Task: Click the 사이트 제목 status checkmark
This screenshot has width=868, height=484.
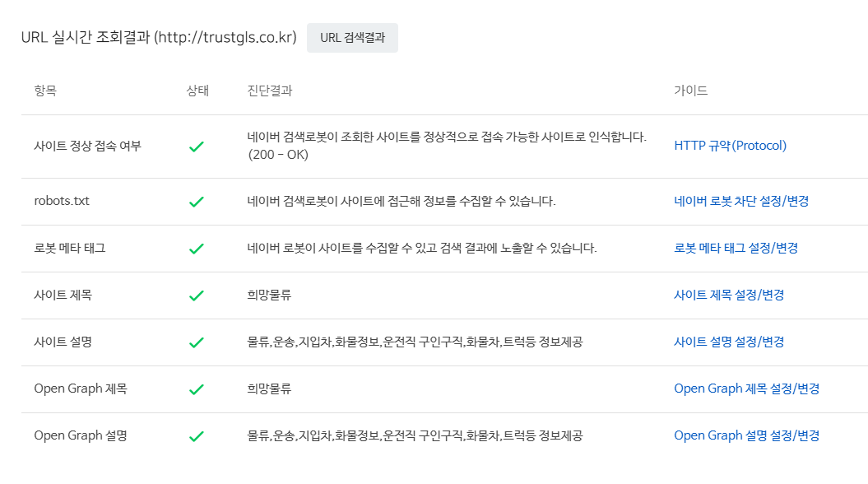Action: tap(197, 295)
